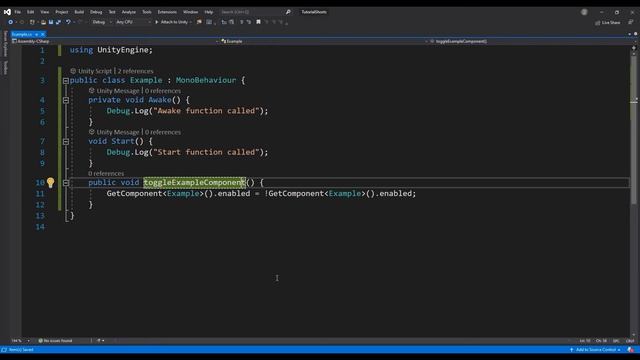Click Add to Source Control button
Viewport: 640px width, 360px height.
tap(596, 350)
